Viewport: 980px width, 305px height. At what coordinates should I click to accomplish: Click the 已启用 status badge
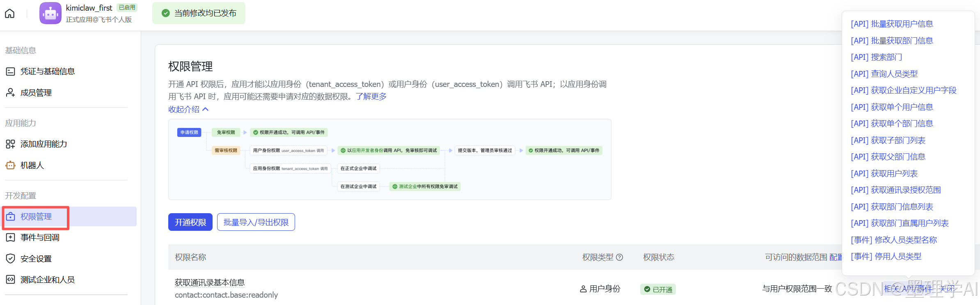pos(127,7)
